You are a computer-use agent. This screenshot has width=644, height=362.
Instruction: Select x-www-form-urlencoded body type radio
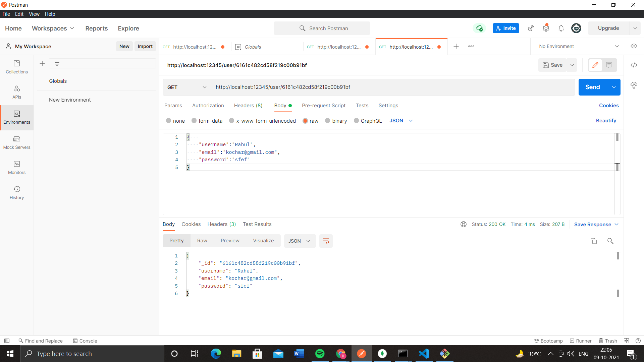point(232,121)
